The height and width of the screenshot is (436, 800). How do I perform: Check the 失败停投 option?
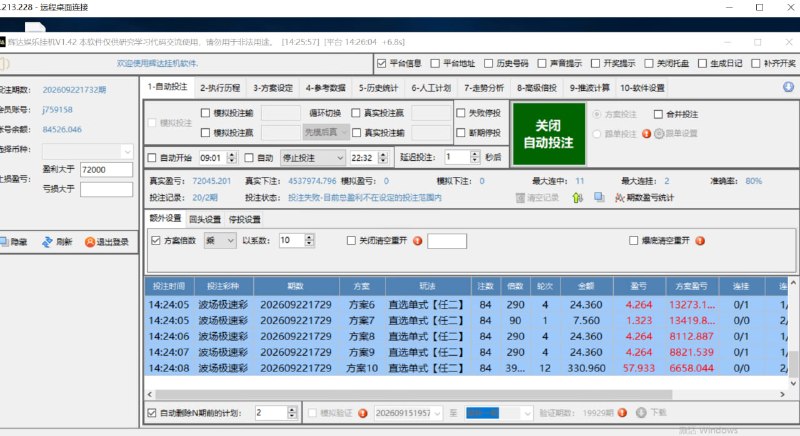tap(461, 113)
